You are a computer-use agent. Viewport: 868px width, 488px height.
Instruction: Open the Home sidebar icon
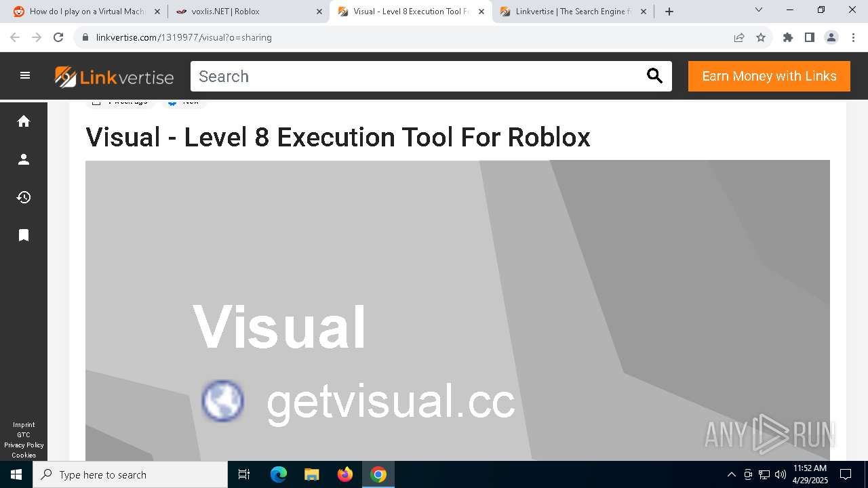click(x=24, y=121)
